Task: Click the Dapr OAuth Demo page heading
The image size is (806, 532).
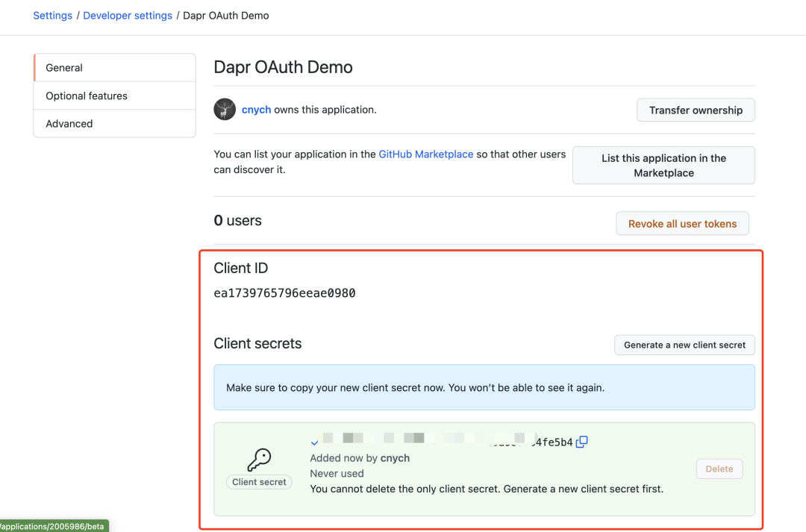Action: [x=284, y=67]
